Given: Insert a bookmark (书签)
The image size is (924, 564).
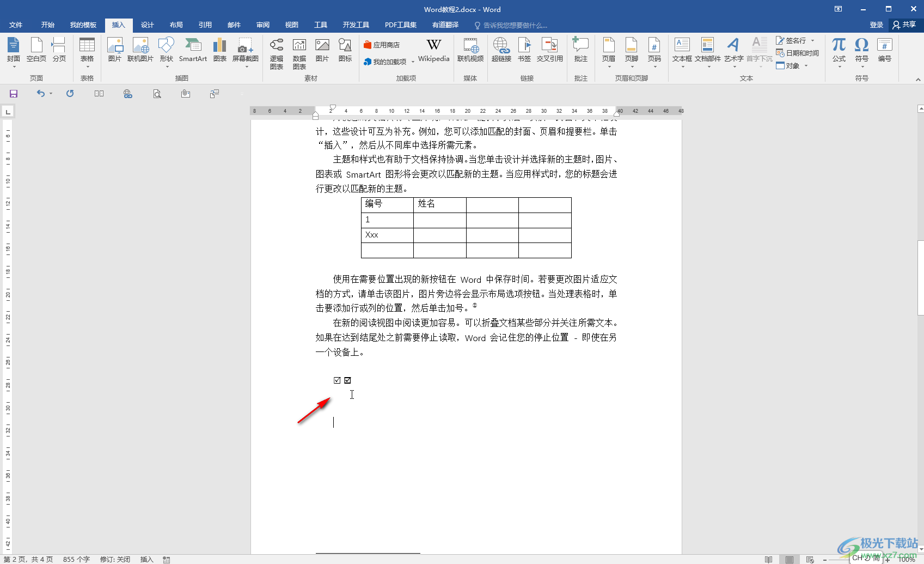Looking at the screenshot, I should point(524,51).
